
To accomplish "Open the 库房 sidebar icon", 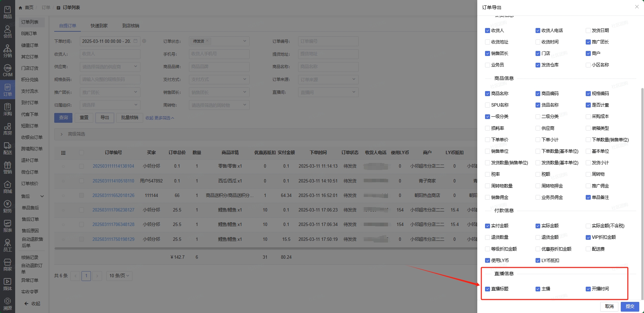I will point(7,129).
